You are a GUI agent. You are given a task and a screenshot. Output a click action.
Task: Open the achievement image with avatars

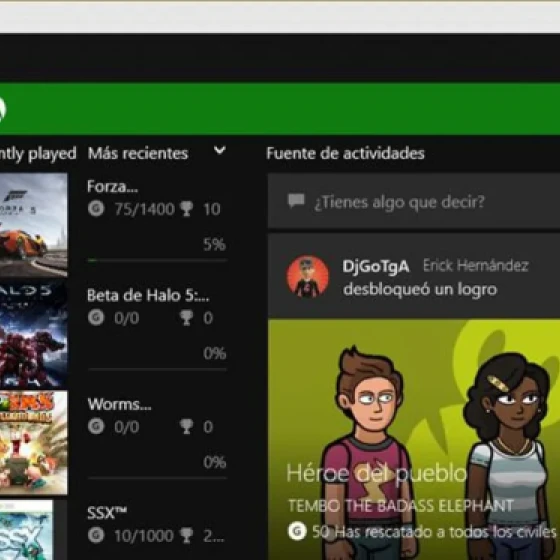coord(414,439)
